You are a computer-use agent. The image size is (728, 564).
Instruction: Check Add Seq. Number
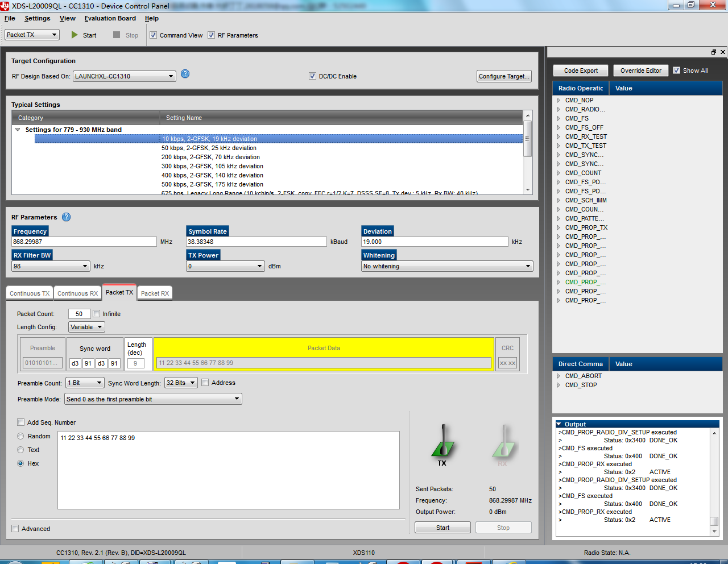click(20, 422)
